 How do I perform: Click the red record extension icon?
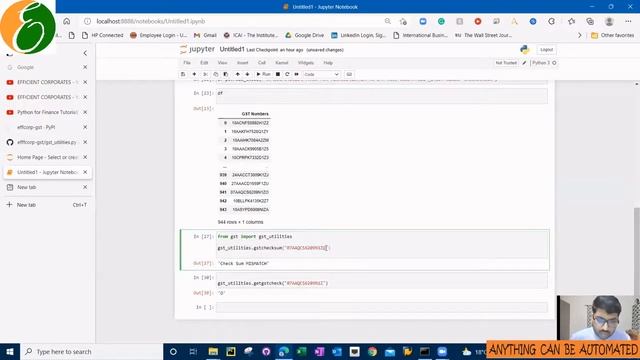tap(478, 21)
